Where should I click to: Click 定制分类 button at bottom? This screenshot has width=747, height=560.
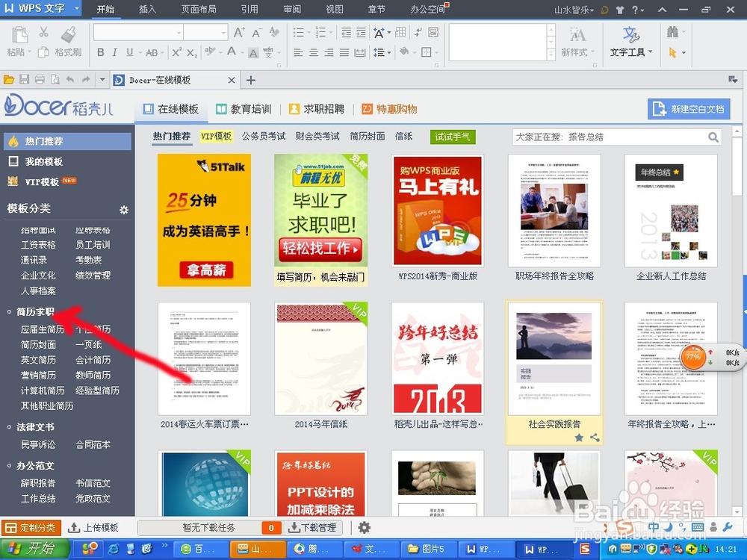tap(31, 528)
